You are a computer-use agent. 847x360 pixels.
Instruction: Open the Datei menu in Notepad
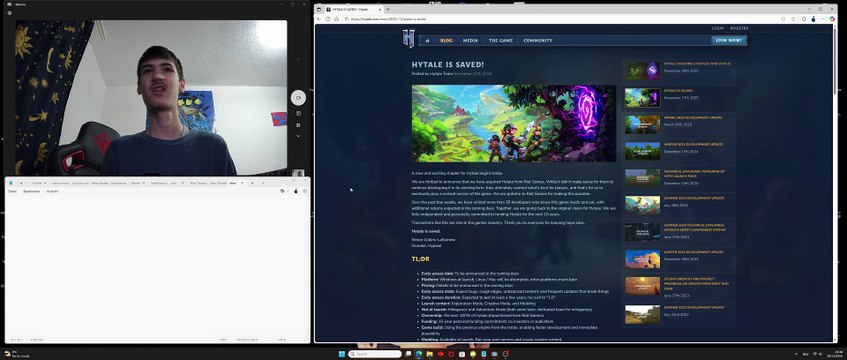click(x=12, y=191)
